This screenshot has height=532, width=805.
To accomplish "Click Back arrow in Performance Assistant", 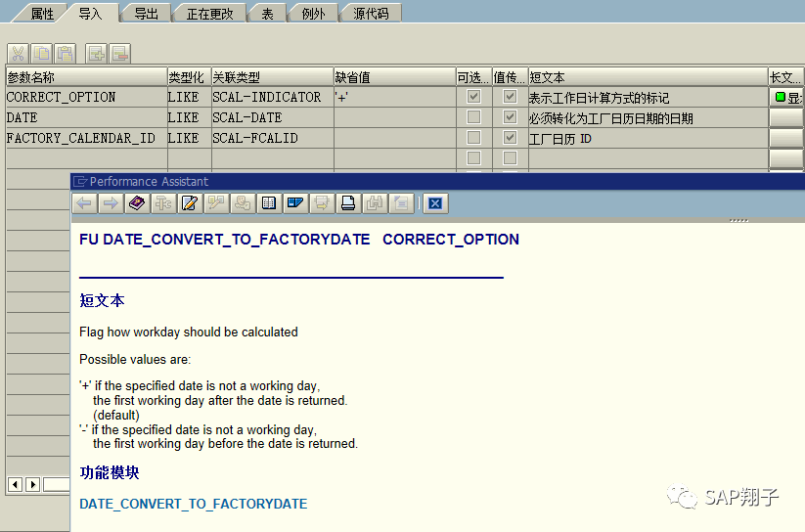I will pos(84,203).
